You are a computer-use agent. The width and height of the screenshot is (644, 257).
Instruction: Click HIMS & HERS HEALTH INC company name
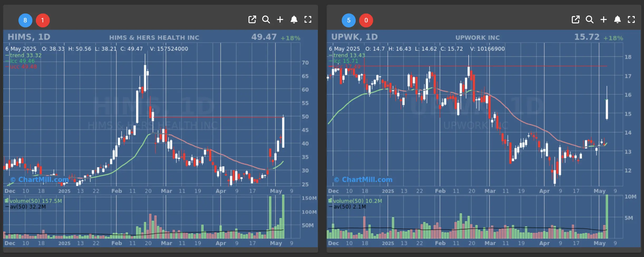[154, 38]
